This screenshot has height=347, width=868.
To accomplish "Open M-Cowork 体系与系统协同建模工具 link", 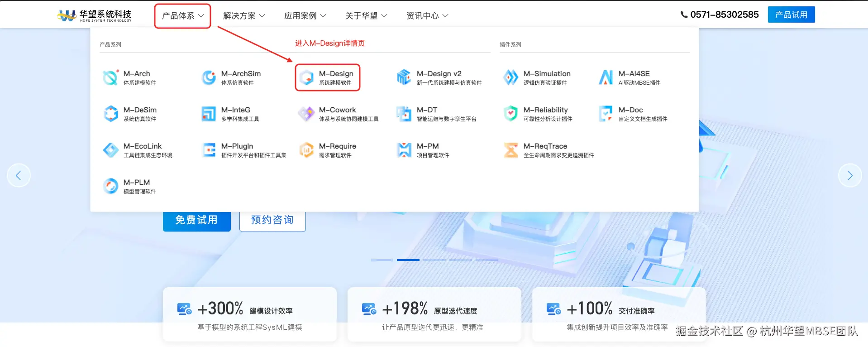I will click(x=338, y=114).
